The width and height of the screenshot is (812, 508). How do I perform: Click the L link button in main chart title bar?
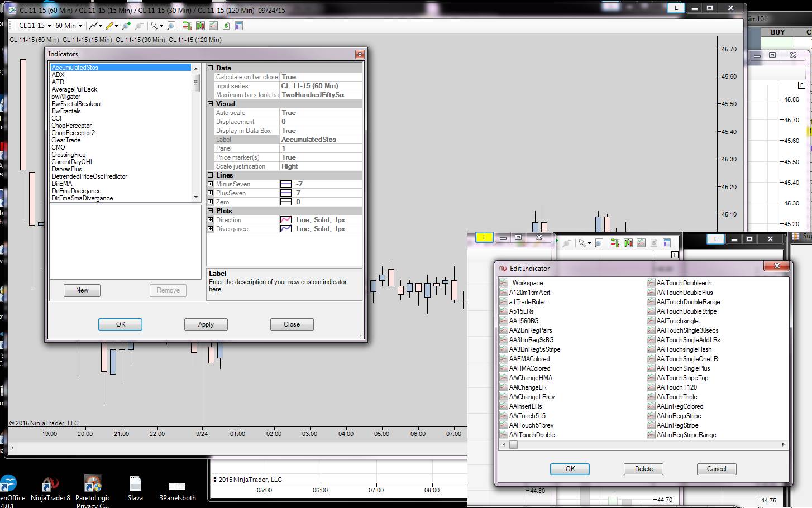pyautogui.click(x=676, y=8)
